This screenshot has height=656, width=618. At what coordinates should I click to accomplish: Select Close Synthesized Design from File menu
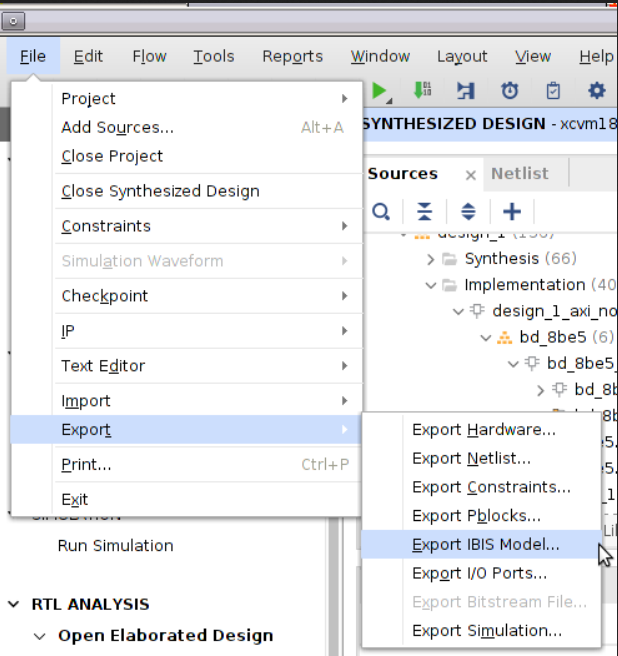click(160, 191)
